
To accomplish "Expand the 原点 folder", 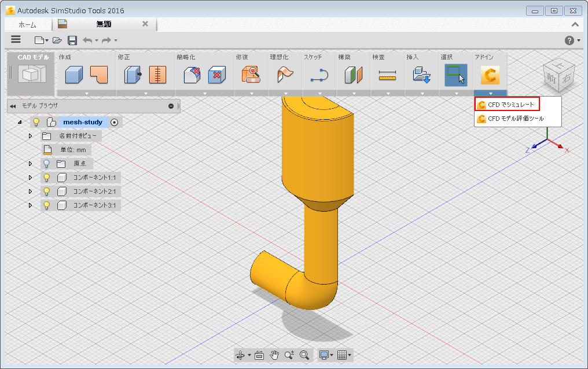I will 30,164.
